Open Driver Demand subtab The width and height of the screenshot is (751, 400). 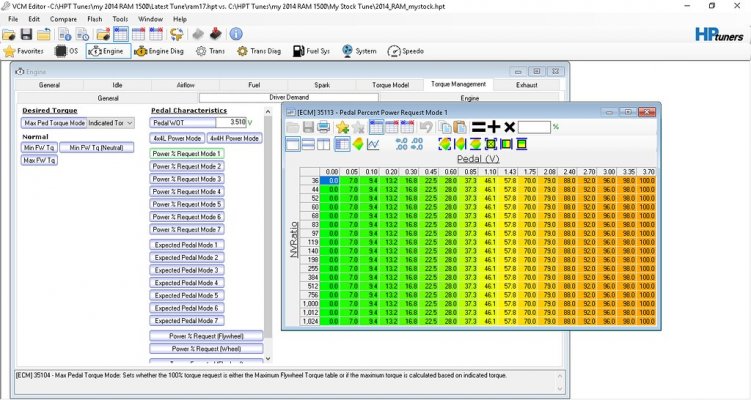point(289,97)
